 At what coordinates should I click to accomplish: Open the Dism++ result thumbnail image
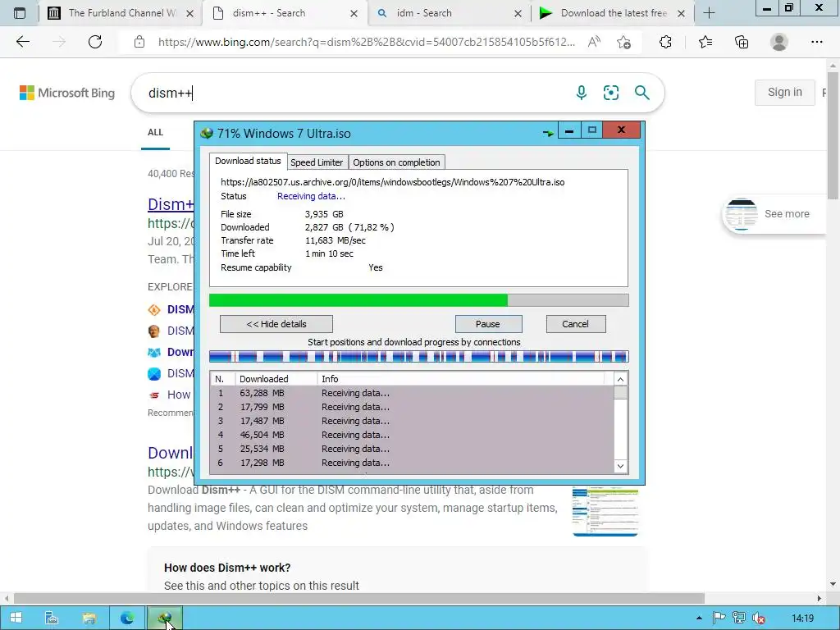click(605, 512)
